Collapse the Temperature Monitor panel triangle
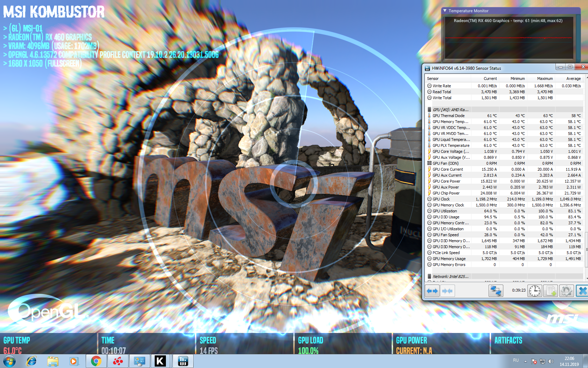The width and height of the screenshot is (588, 368). coord(445,11)
